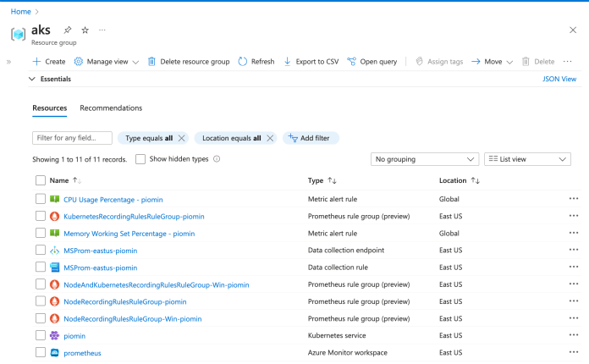Remove the Location equals all filter
Screen dimensions: 589x364
tap(270, 138)
